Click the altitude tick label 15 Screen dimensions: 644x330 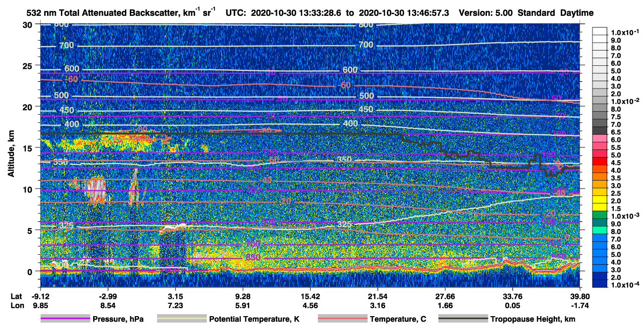29,148
